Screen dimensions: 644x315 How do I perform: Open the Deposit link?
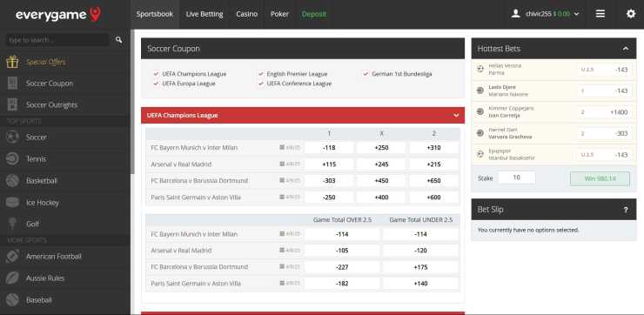314,14
